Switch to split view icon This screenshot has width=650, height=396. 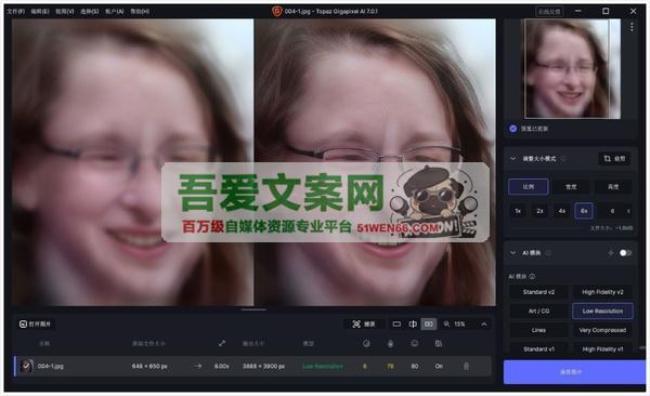tap(413, 324)
